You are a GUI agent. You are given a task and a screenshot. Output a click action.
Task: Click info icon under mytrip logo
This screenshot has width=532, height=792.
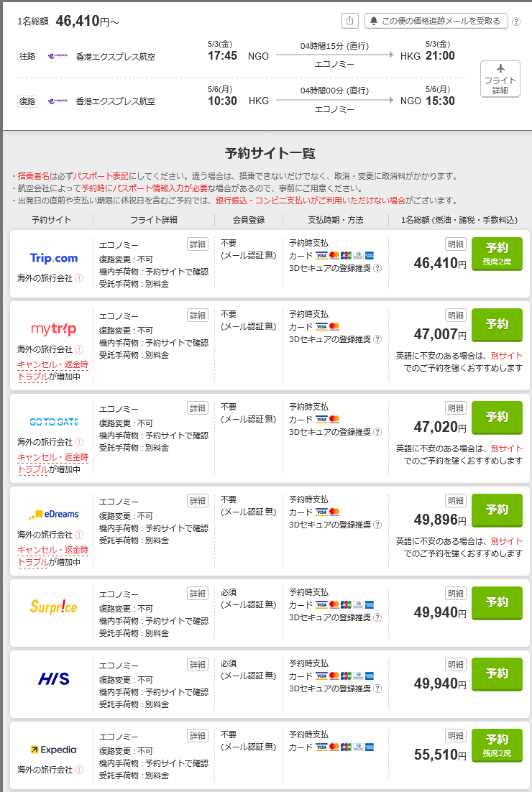tap(79, 349)
